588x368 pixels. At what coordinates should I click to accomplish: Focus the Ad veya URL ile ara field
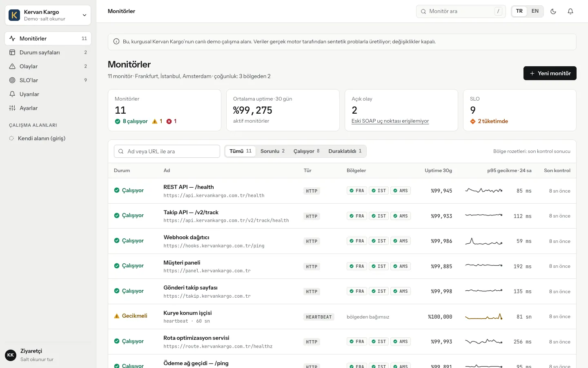[x=167, y=151]
